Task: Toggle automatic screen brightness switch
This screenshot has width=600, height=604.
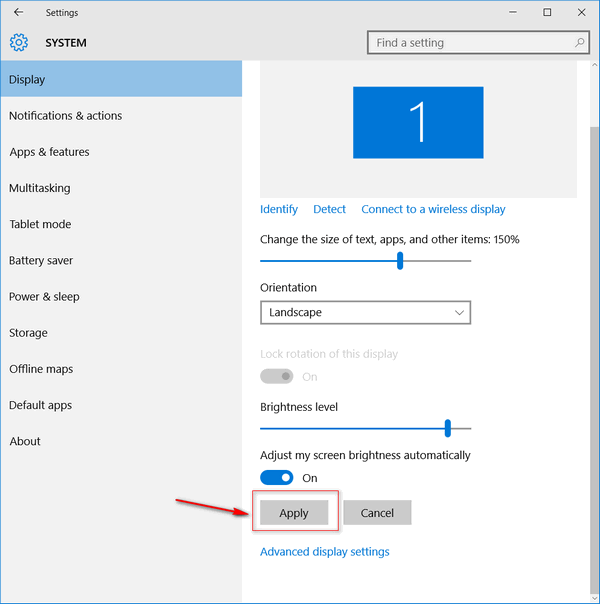Action: [277, 478]
